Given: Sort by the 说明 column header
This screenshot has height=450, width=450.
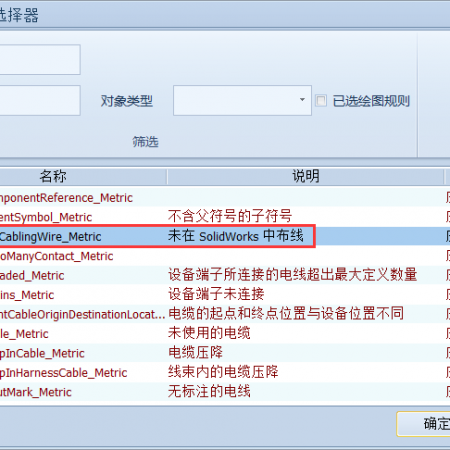Looking at the screenshot, I should [306, 176].
